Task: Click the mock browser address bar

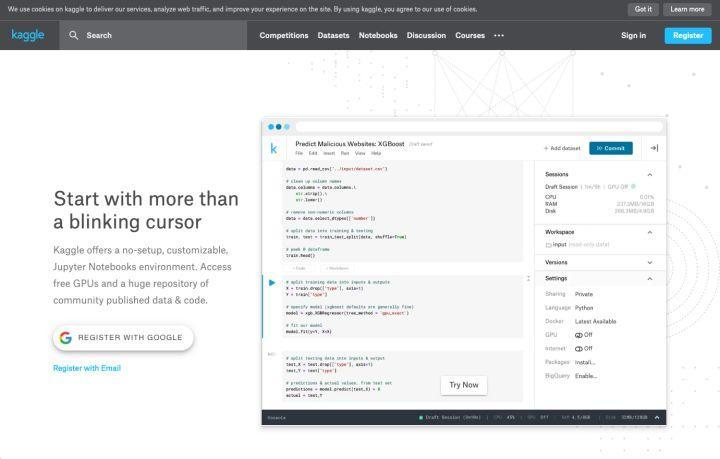Action: click(x=479, y=127)
